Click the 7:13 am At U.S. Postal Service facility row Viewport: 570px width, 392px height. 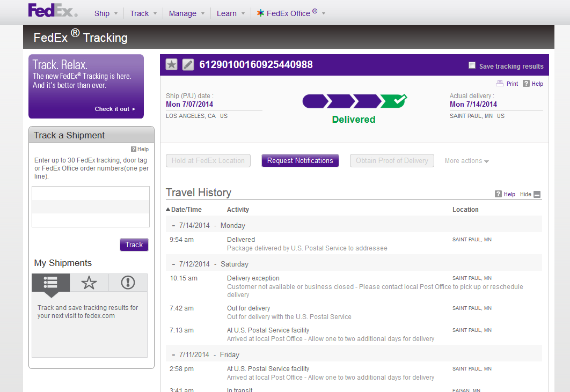pos(354,334)
